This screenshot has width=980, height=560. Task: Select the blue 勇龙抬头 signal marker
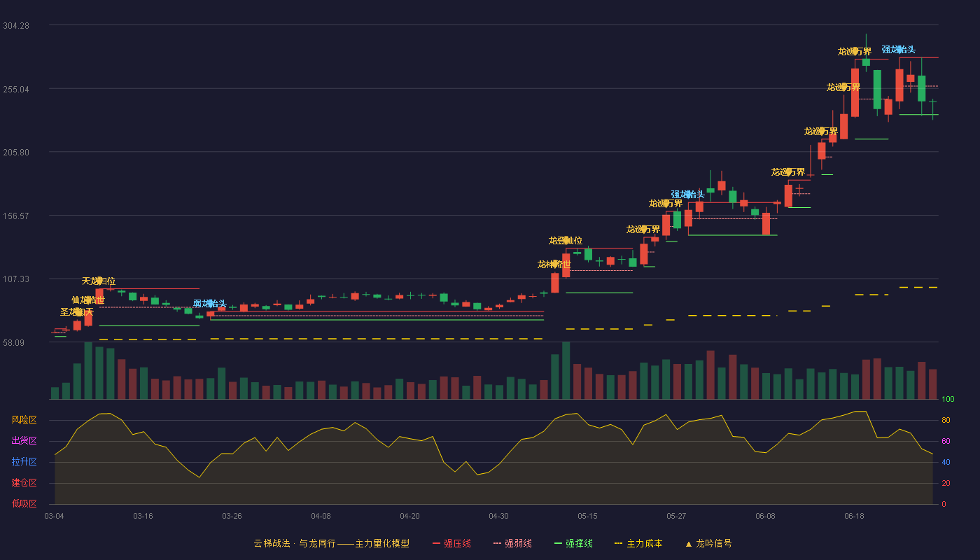click(x=210, y=304)
